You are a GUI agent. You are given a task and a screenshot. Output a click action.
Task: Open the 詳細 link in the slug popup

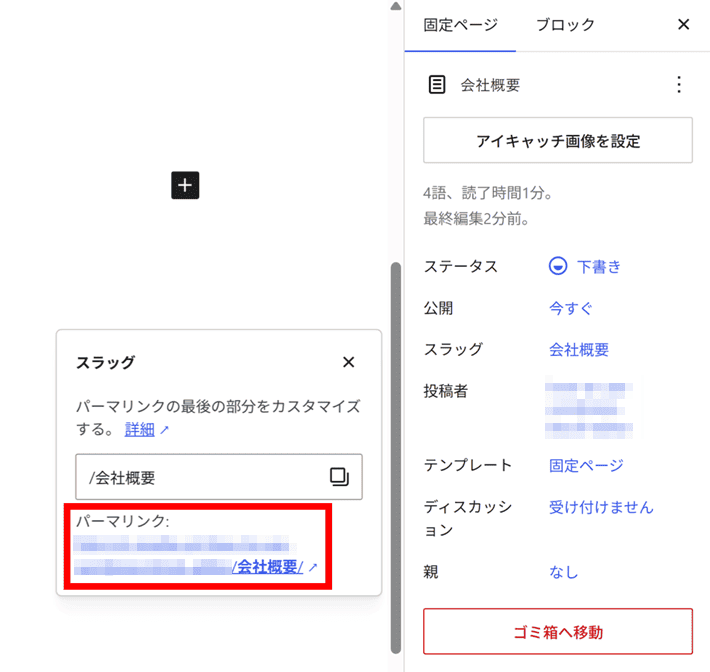coord(139,429)
